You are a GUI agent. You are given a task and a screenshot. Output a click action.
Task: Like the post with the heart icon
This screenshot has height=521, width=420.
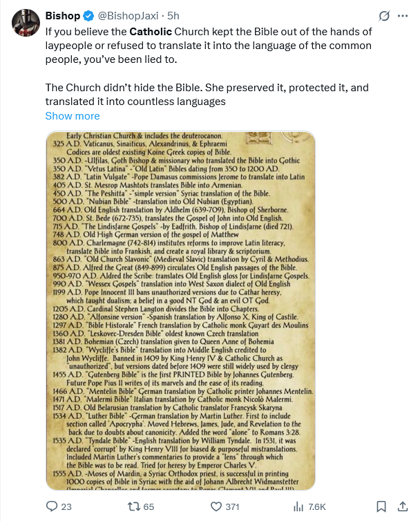(x=215, y=506)
